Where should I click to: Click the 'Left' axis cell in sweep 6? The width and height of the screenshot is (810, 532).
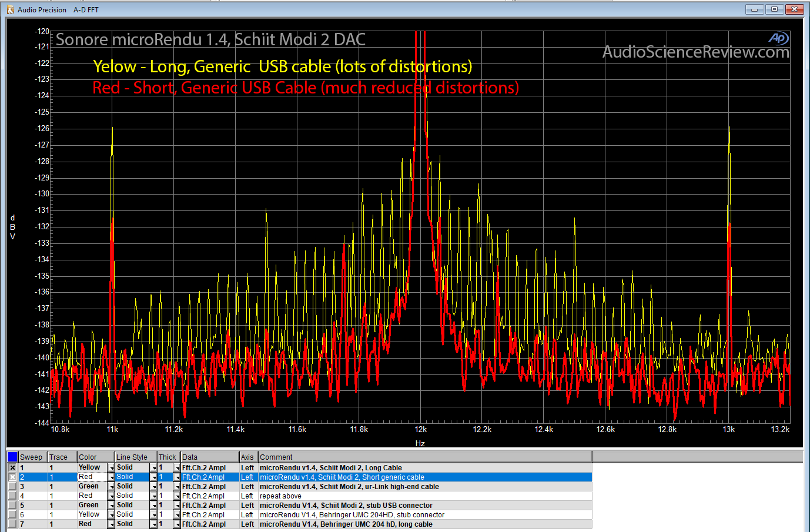click(x=247, y=515)
